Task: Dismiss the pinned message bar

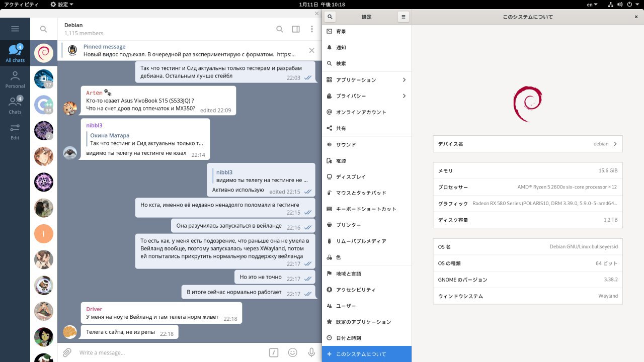Action: tap(311, 50)
